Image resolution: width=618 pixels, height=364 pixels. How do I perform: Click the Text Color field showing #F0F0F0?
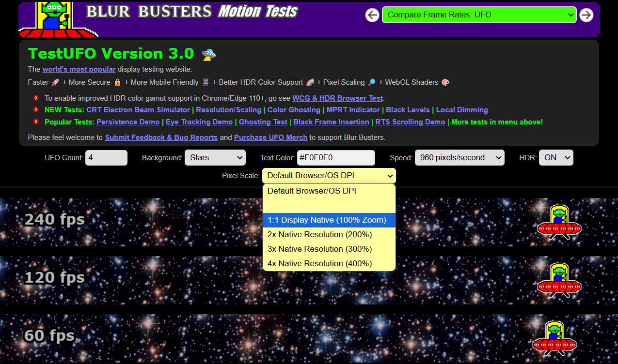click(x=336, y=158)
